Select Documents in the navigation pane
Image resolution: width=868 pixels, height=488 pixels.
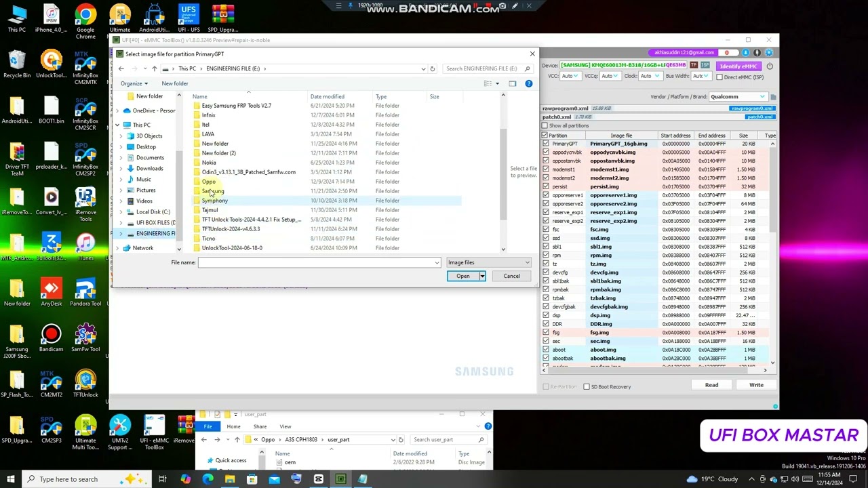pos(150,158)
